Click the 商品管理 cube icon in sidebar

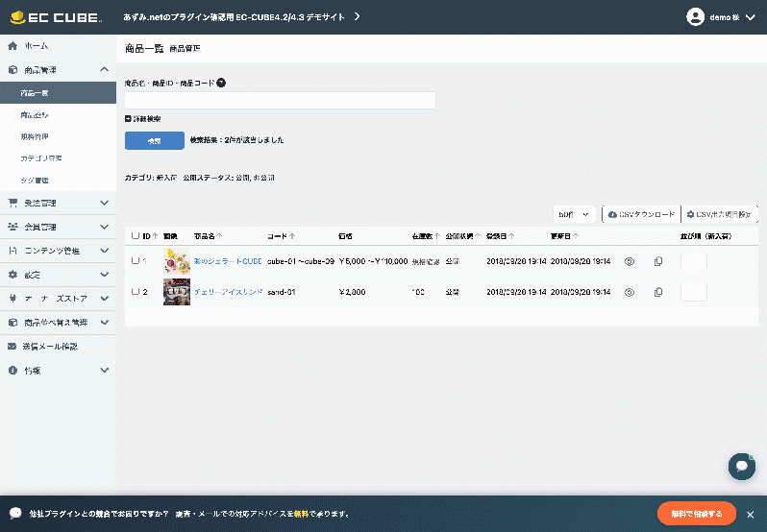click(x=12, y=70)
